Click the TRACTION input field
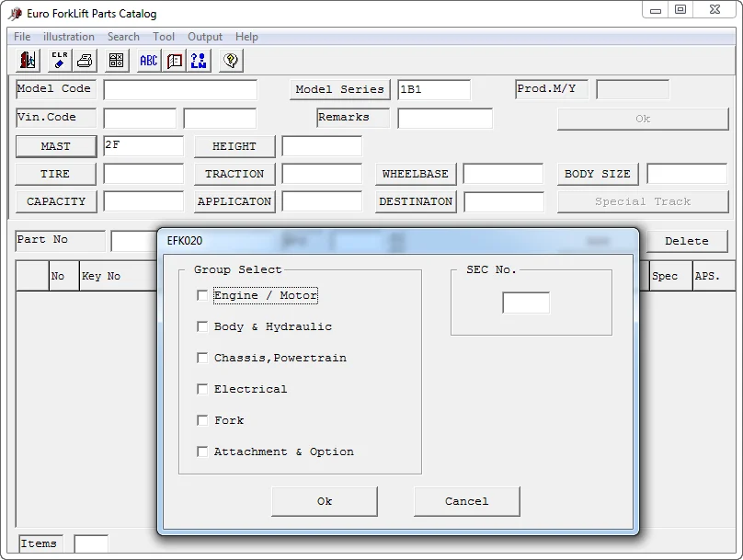This screenshot has height=560, width=743. pos(322,174)
